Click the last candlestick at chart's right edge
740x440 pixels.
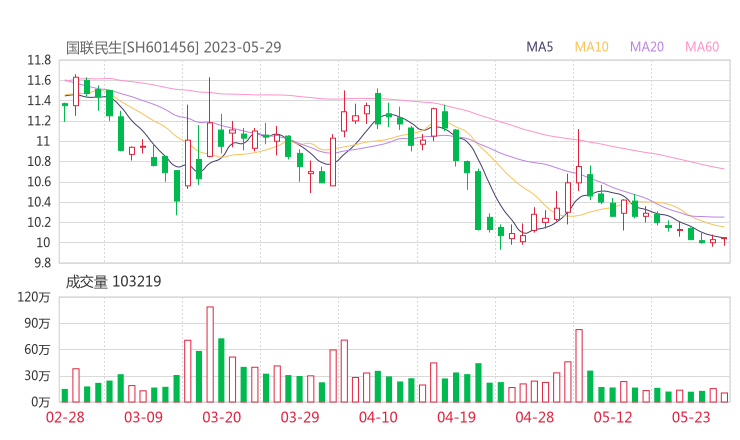(x=724, y=241)
